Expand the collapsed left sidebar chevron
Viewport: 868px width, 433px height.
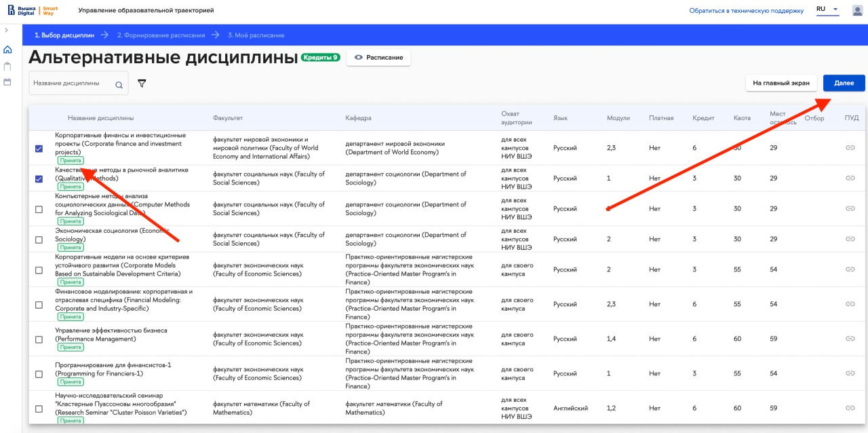(6, 30)
